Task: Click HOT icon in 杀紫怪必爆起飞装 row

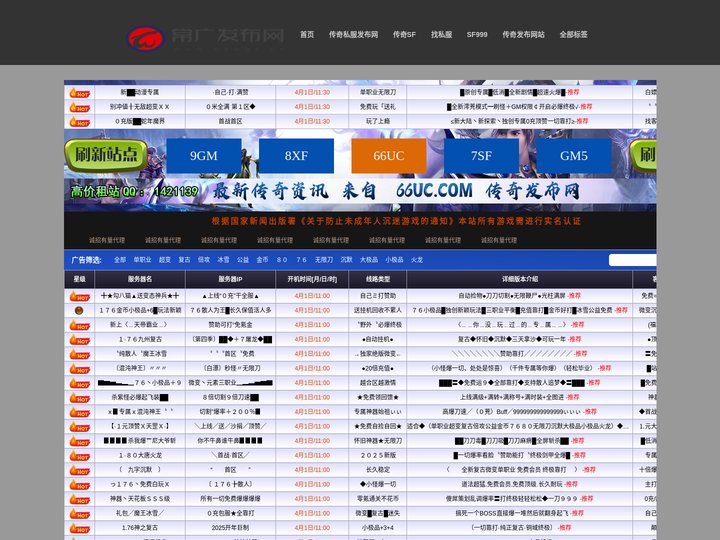Action: 79,398
